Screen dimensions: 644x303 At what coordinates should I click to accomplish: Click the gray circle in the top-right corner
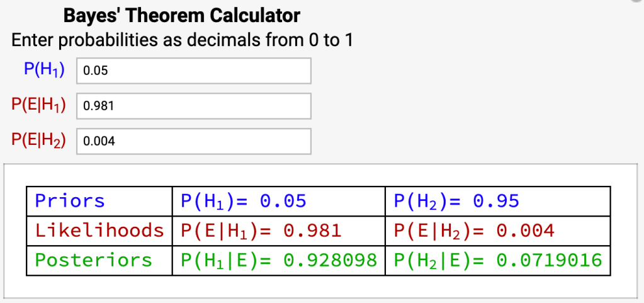(x=639, y=1)
